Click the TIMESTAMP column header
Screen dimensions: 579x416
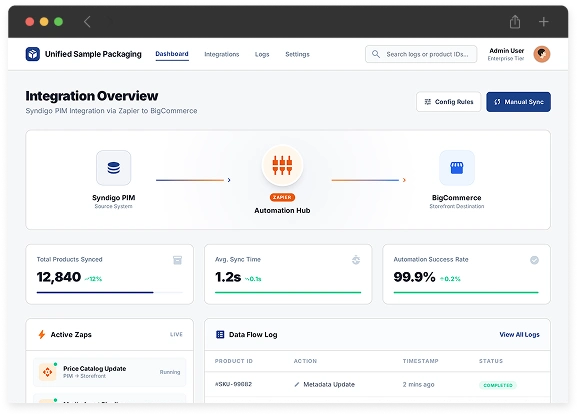pyautogui.click(x=420, y=361)
